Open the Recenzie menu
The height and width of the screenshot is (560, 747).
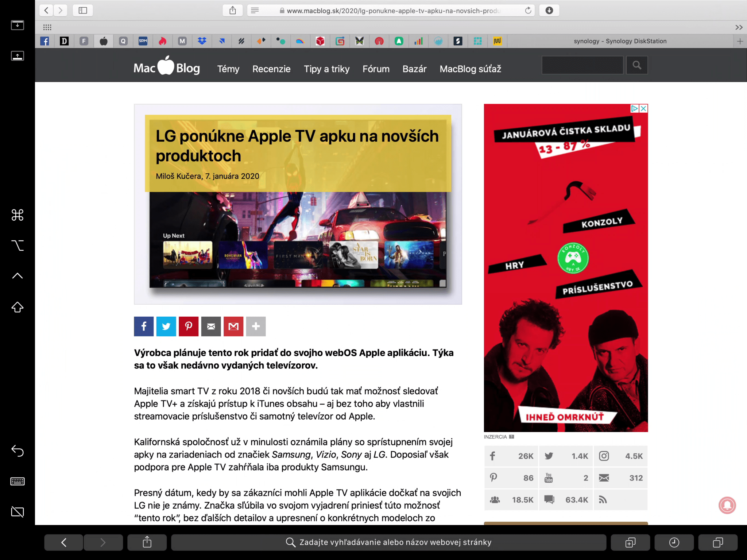click(x=271, y=69)
